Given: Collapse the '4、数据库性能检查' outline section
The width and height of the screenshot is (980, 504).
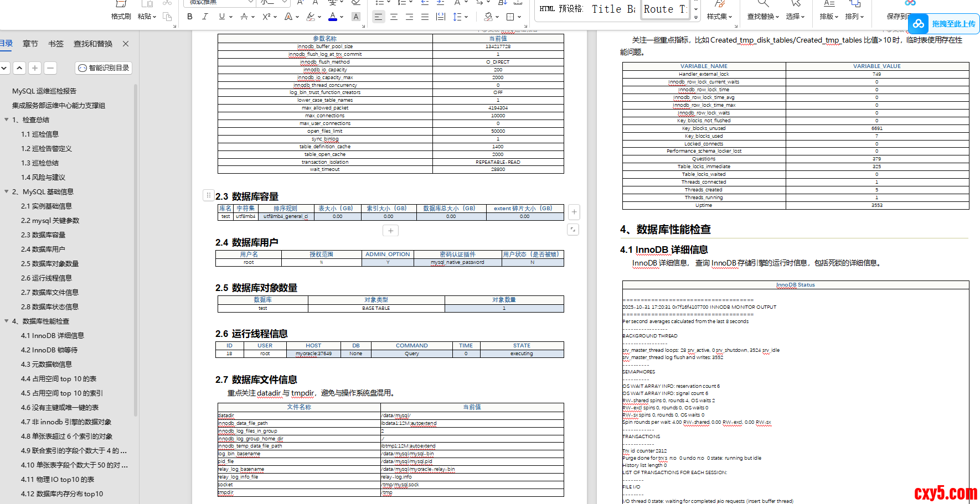Looking at the screenshot, I should (6, 321).
